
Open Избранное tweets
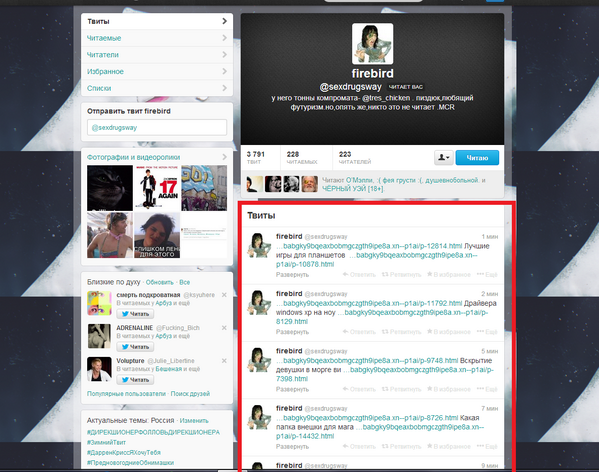point(157,71)
